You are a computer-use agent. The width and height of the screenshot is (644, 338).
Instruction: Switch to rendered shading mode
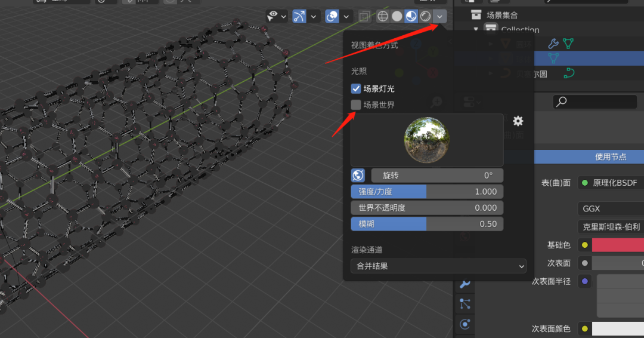426,16
